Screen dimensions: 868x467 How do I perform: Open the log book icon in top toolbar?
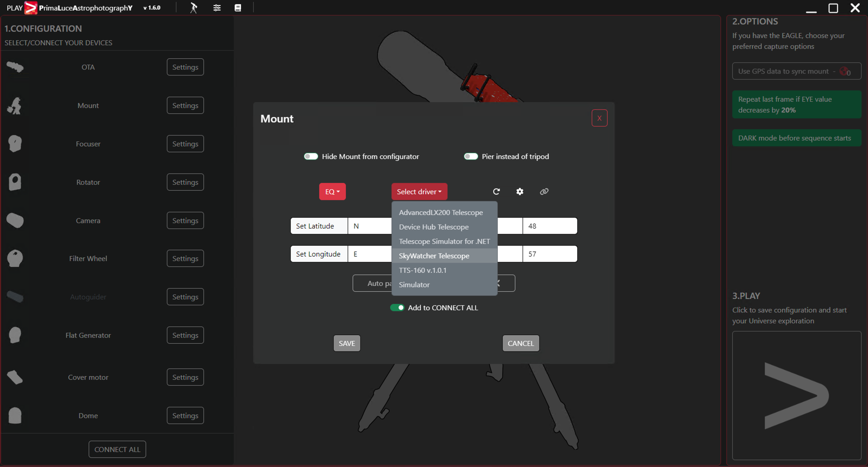coord(238,8)
